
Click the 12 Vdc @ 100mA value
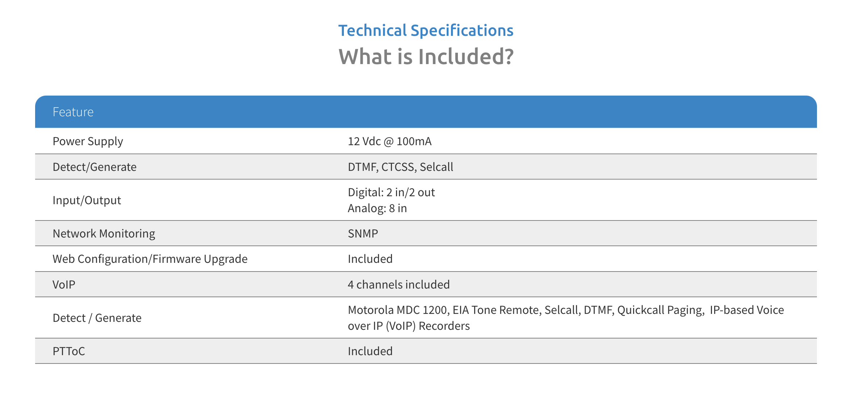pyautogui.click(x=389, y=141)
